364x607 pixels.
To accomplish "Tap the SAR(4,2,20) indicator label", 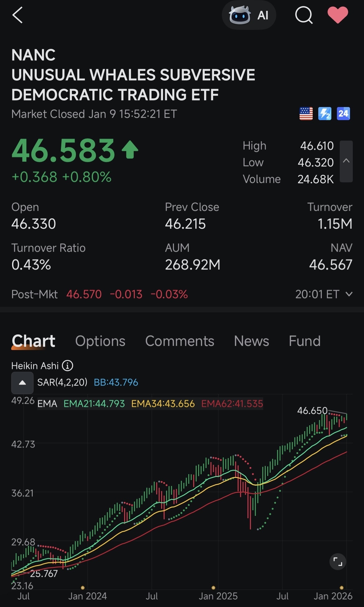I will point(62,382).
